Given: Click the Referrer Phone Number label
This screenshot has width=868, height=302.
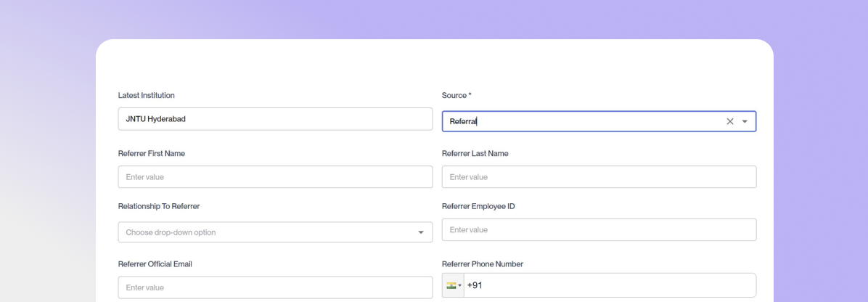Looking at the screenshot, I should 482,264.
